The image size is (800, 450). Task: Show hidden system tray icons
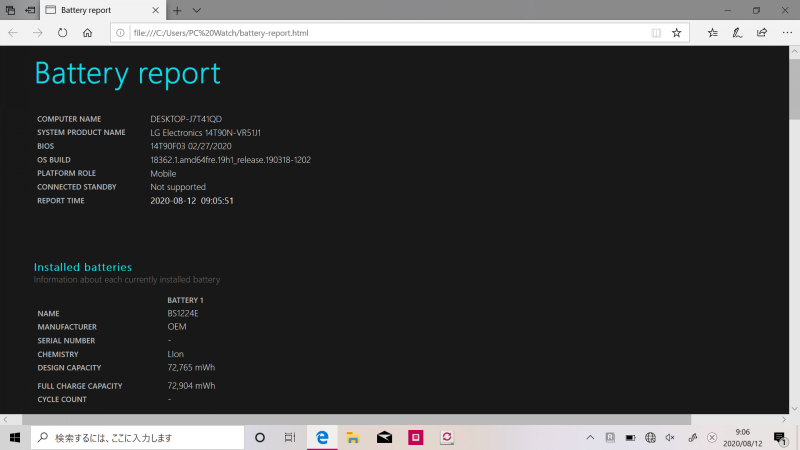click(590, 437)
